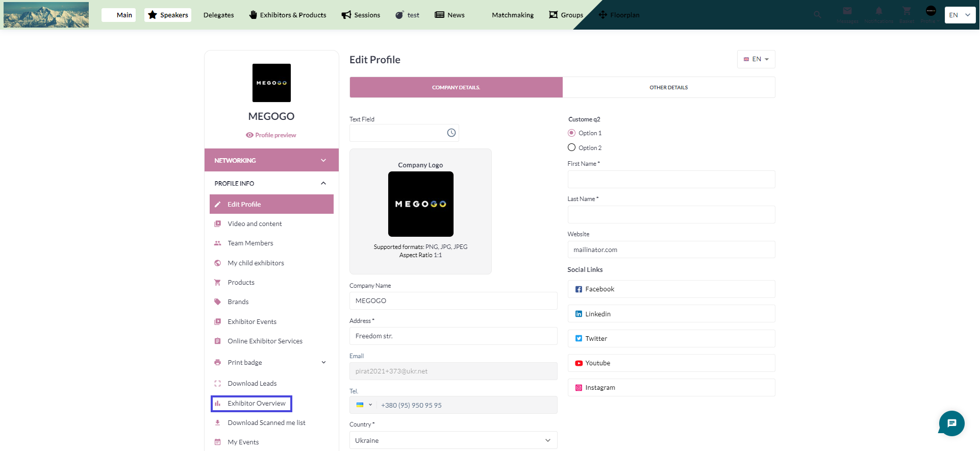This screenshot has width=980, height=451.
Task: Click the Instagram social link field
Action: 671,388
